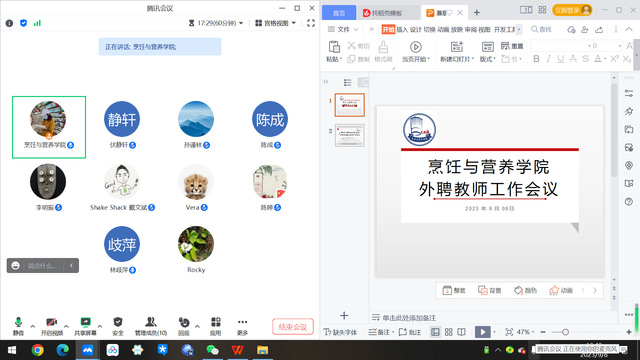Expand video options arrow
The width and height of the screenshot is (640, 360).
tap(66, 326)
